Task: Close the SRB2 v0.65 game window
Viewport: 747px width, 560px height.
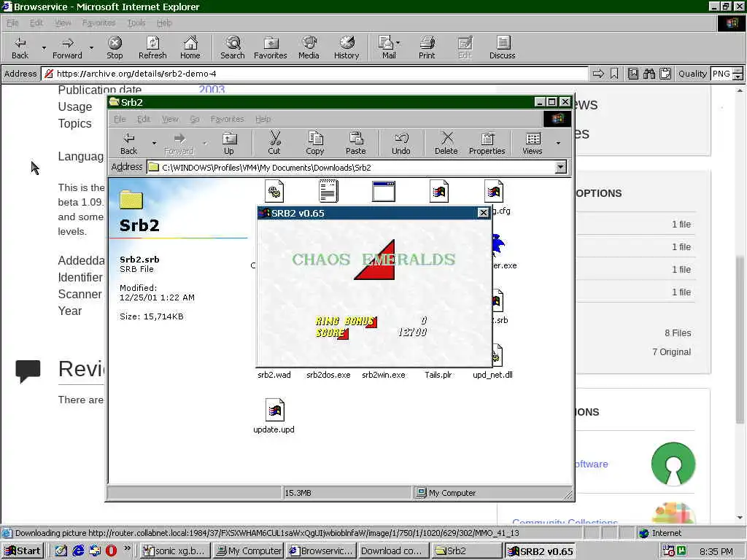Action: (483, 213)
